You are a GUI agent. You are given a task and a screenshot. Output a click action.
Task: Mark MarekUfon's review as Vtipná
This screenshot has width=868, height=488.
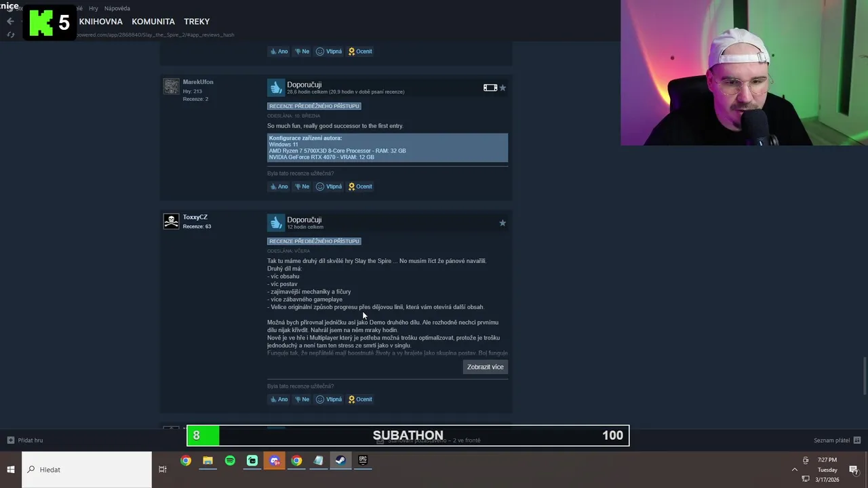point(329,186)
